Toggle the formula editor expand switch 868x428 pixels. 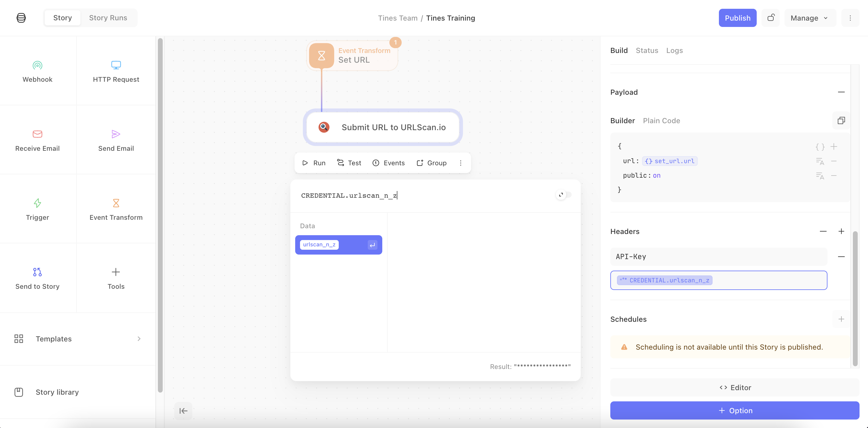tap(564, 195)
